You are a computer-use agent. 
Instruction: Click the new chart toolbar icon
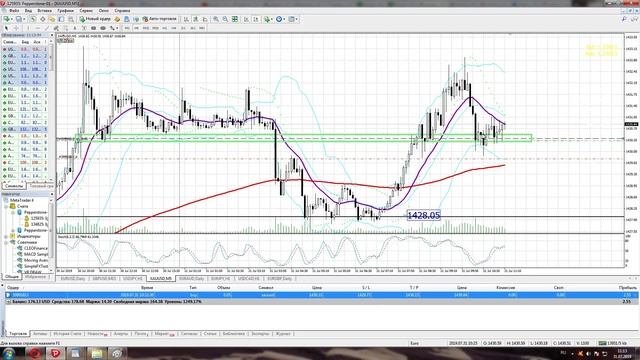[x=7, y=19]
